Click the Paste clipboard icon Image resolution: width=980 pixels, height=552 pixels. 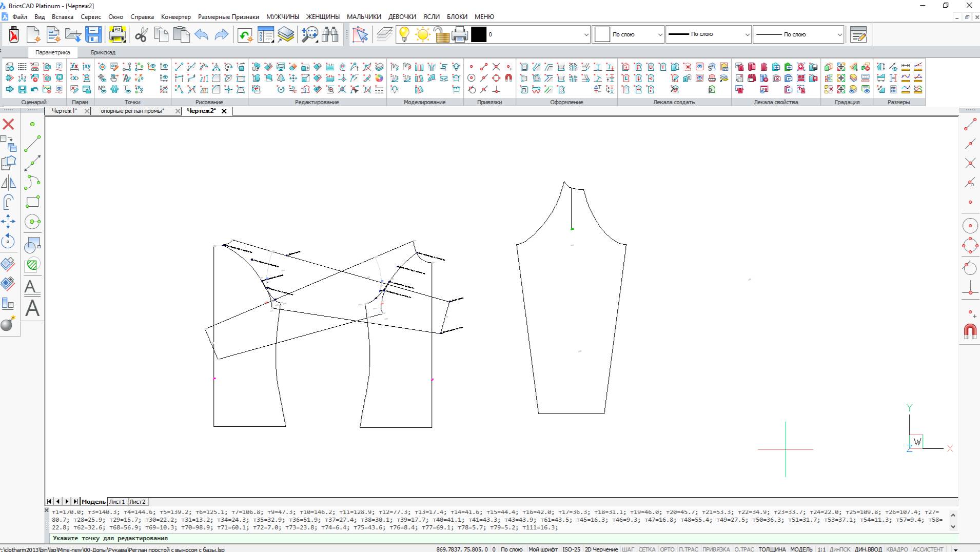pos(181,34)
